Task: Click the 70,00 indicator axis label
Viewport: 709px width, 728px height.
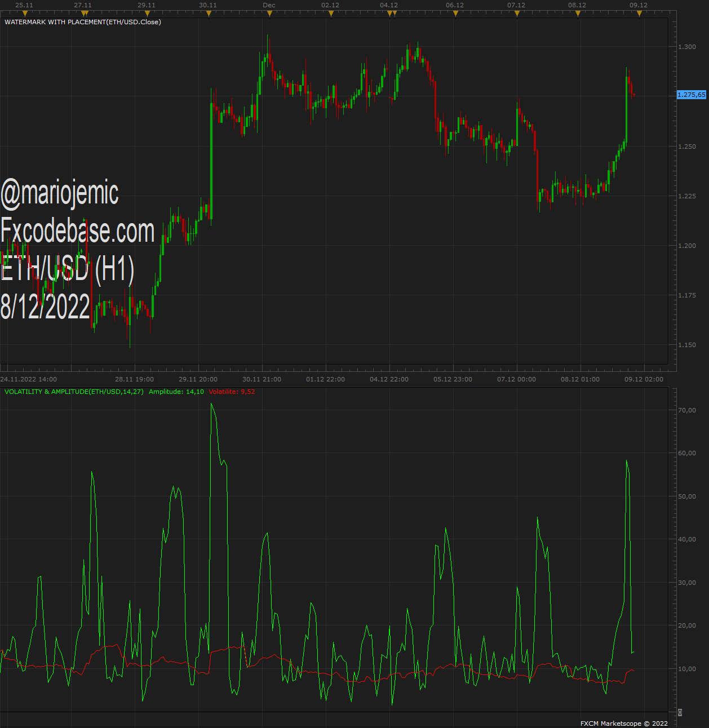Action: point(687,410)
